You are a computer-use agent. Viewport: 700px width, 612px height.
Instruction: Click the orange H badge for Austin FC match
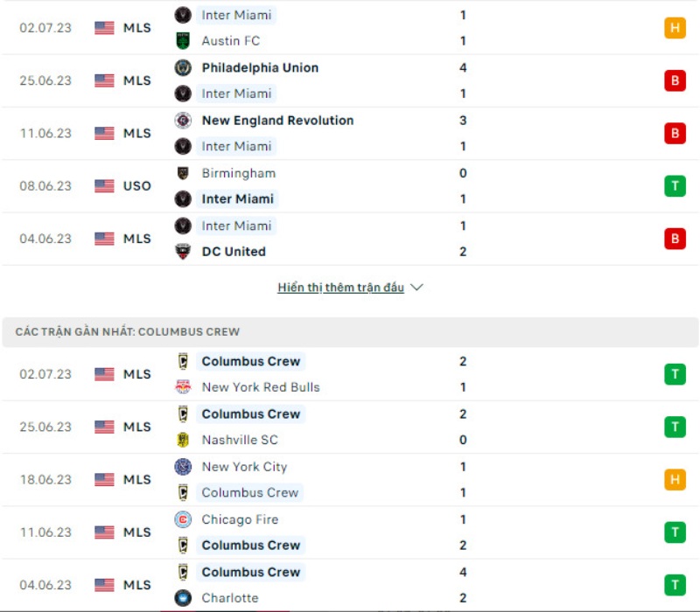675,28
